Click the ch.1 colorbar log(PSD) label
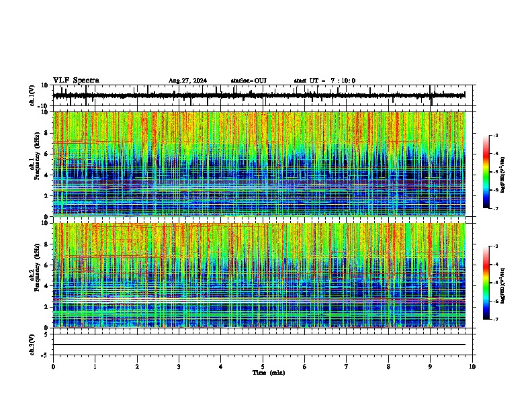Image resolution: width=532 pixels, height=411 pixels. click(502, 175)
